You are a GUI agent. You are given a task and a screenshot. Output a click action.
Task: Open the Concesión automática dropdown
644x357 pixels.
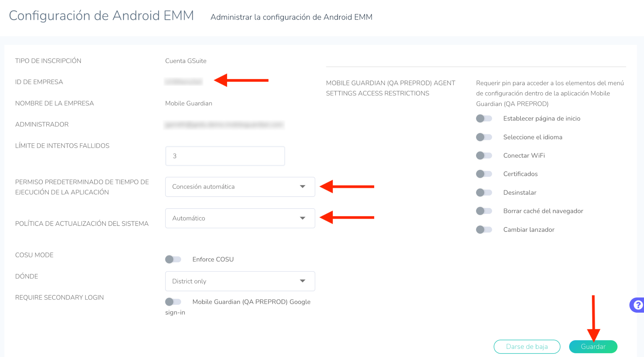tap(240, 187)
